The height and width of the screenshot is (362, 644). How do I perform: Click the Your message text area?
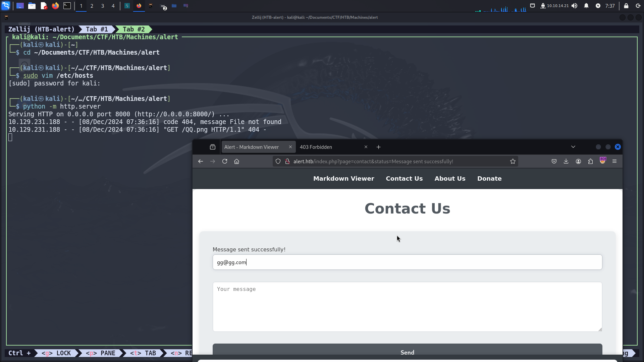407,307
